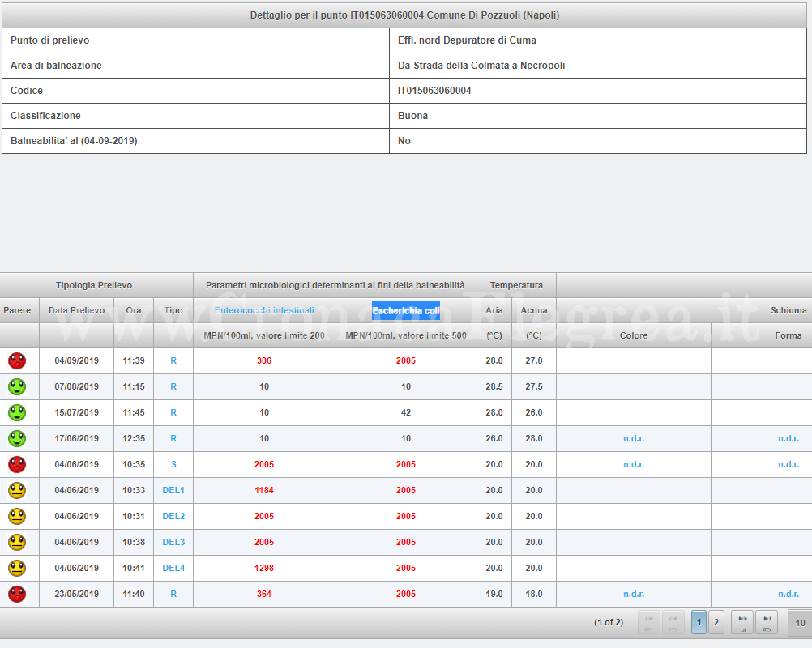The width and height of the screenshot is (812, 648).
Task: Click Colore n.d.r. link in 23/05/2019 row
Action: click(x=634, y=594)
